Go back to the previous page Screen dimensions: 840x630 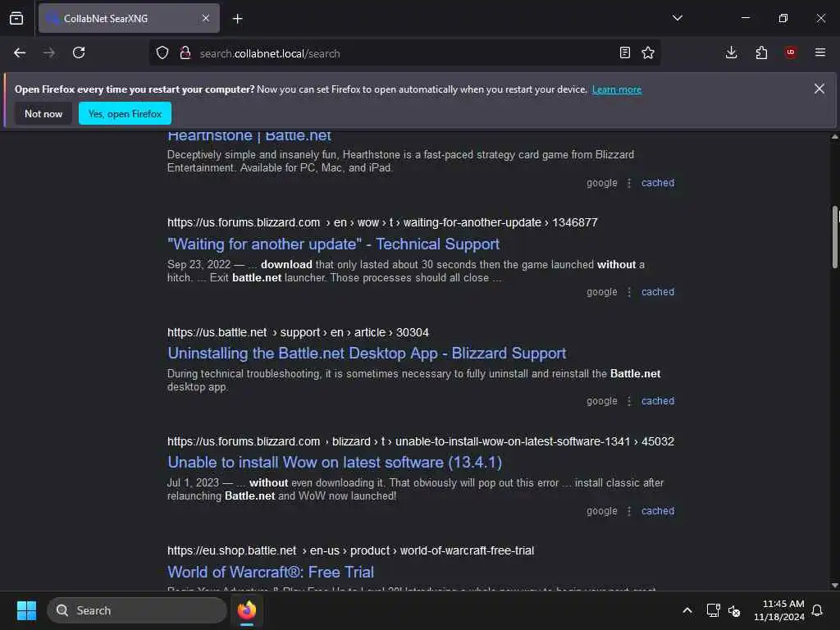click(20, 52)
